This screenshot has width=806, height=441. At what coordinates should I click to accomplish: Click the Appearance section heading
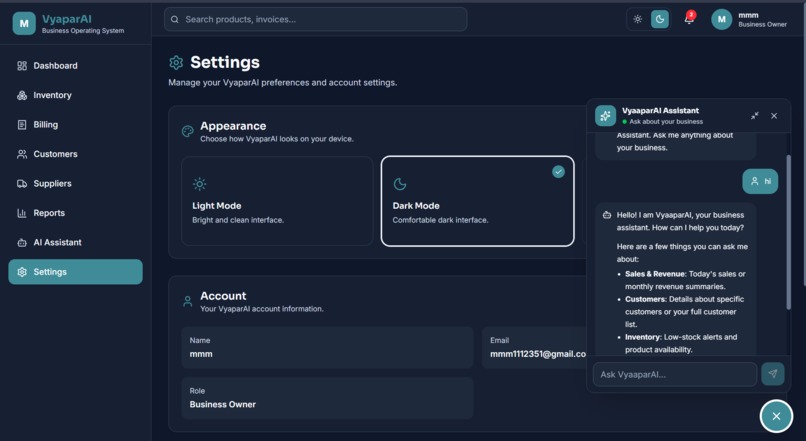point(233,126)
